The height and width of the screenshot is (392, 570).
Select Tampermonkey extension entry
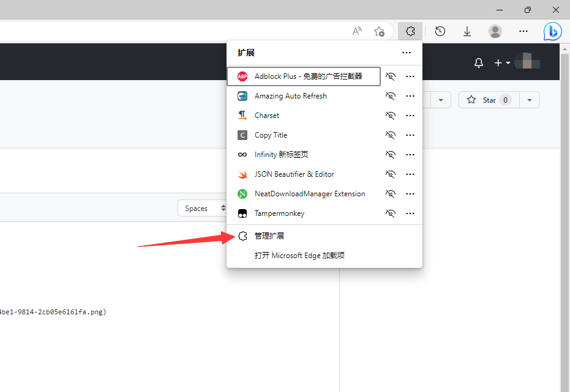point(304,213)
